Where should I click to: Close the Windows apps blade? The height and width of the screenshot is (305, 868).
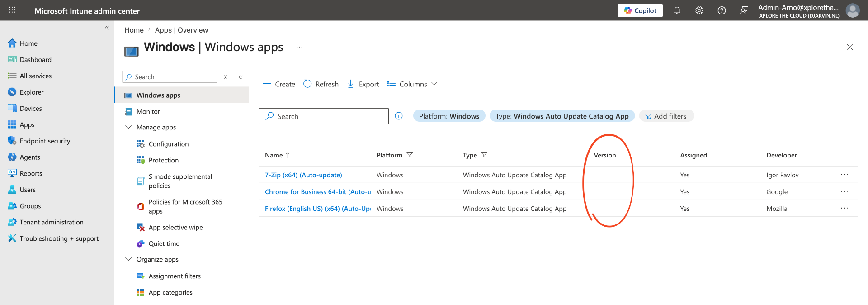[849, 47]
